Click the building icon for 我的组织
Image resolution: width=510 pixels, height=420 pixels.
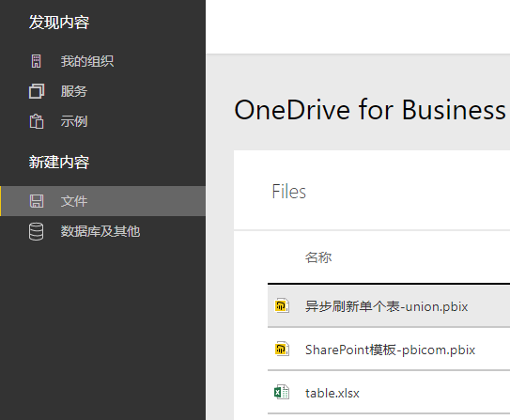pos(36,61)
